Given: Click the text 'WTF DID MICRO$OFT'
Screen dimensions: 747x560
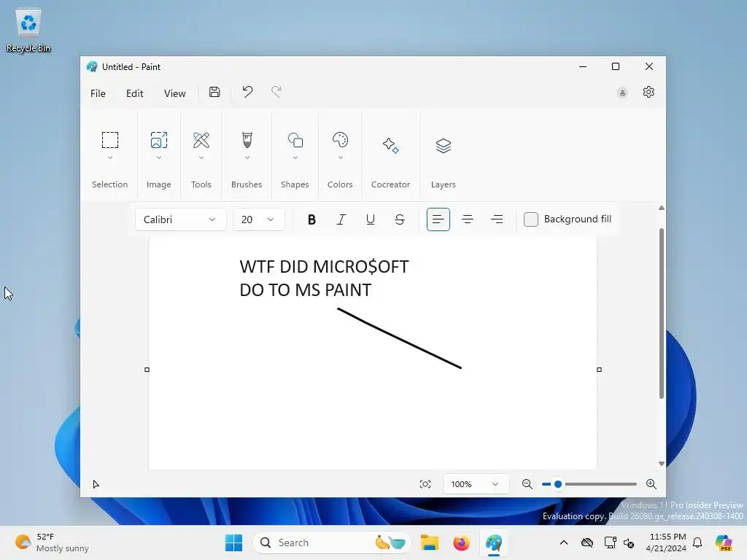Looking at the screenshot, I should tap(324, 267).
